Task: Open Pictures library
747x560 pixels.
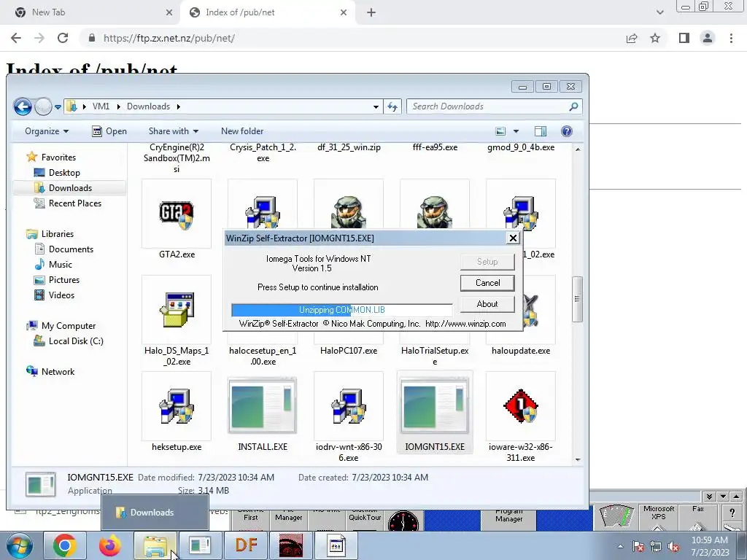Action: tap(63, 280)
